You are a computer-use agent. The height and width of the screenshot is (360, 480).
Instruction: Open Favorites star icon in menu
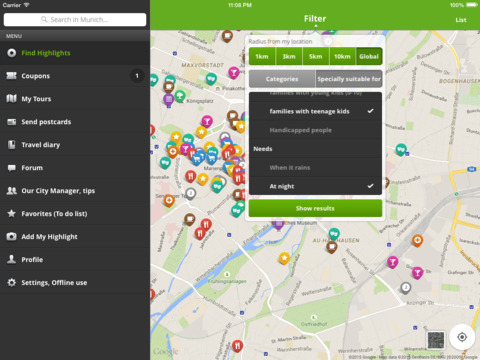coord(11,213)
